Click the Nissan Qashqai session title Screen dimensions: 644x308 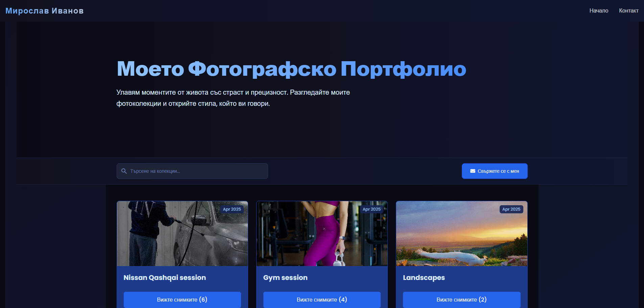click(165, 278)
